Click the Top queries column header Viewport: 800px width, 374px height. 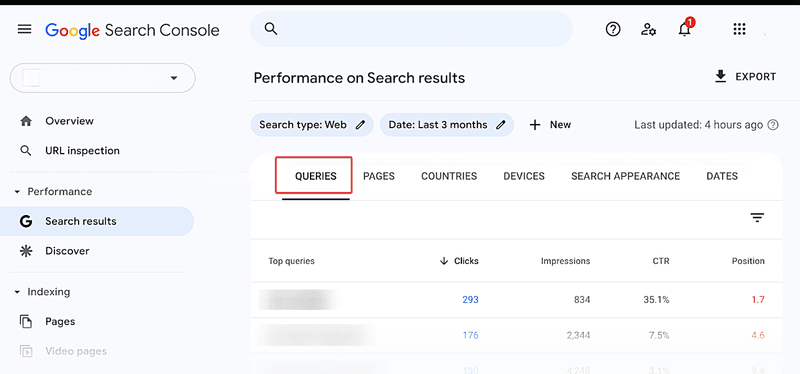click(x=291, y=261)
